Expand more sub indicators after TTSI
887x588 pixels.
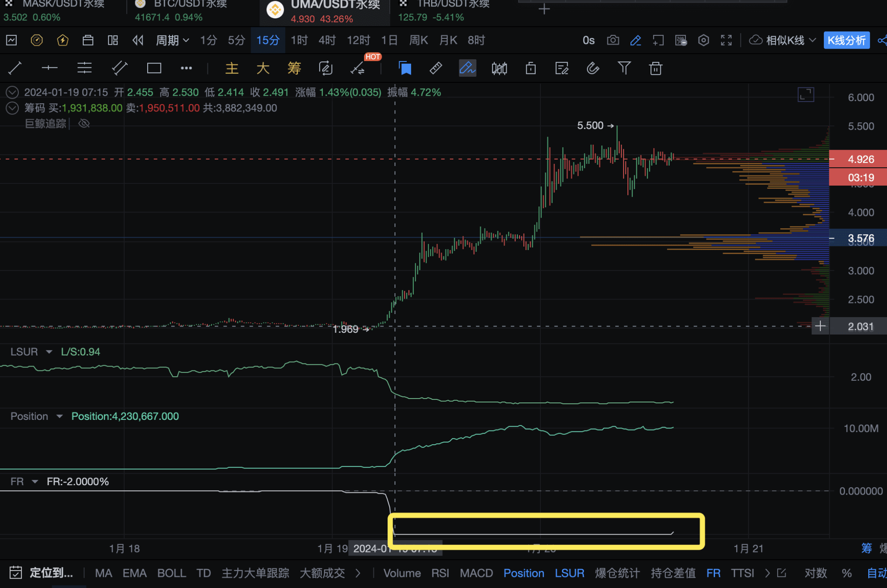(767, 573)
